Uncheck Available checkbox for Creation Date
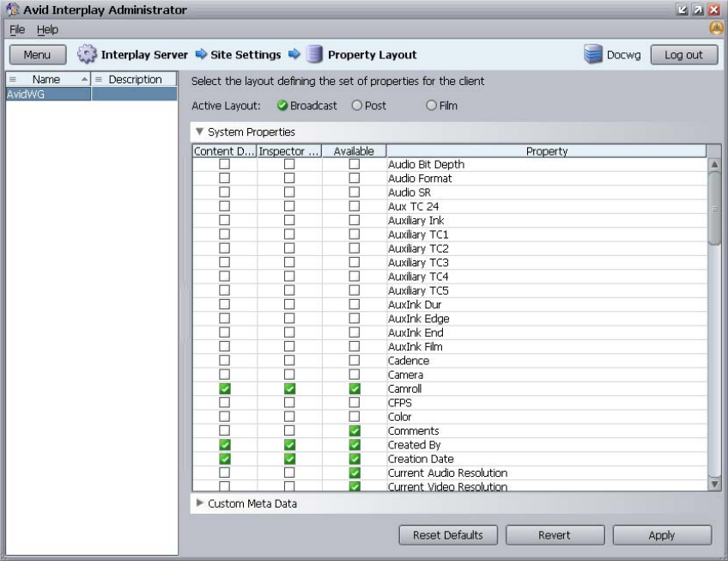 tap(355, 459)
